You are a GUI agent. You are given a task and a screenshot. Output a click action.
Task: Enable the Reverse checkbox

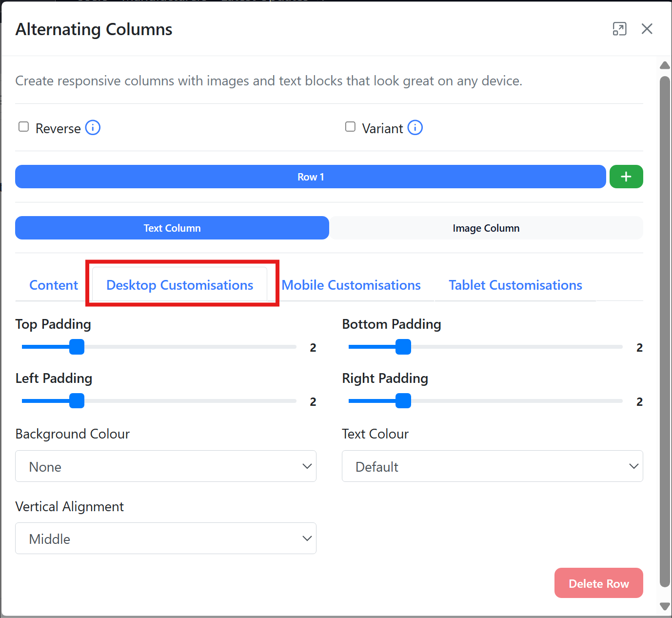(23, 127)
